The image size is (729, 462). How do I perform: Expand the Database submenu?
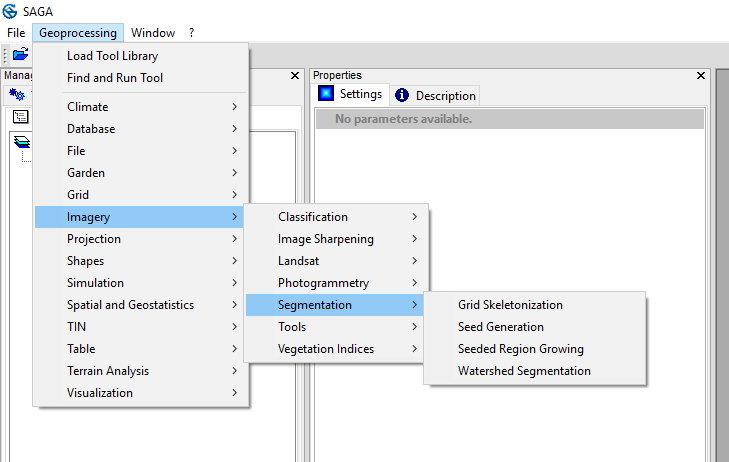click(141, 129)
